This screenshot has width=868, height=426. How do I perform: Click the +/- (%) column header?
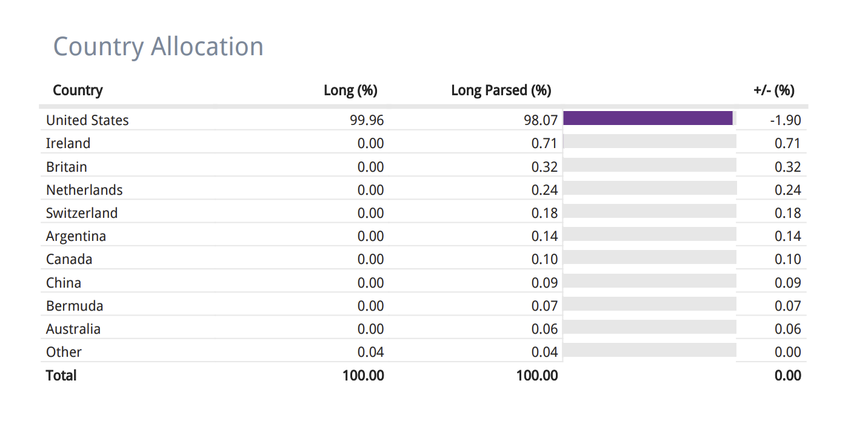[773, 90]
